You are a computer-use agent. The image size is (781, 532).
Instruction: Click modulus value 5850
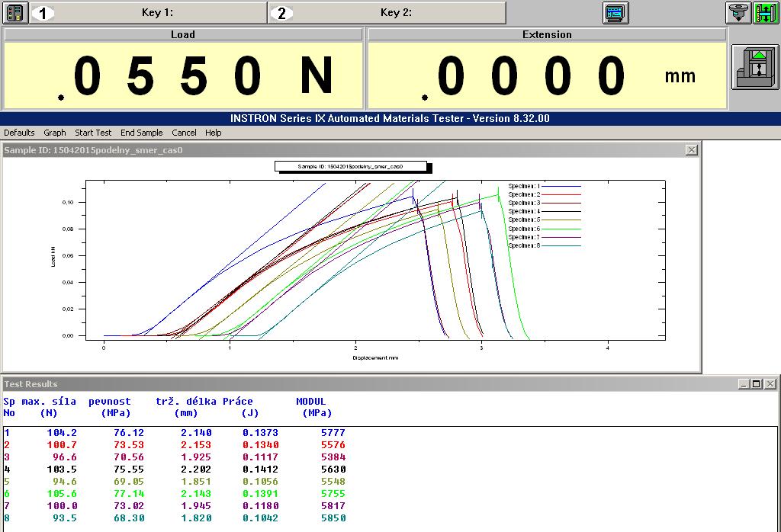pyautogui.click(x=333, y=518)
